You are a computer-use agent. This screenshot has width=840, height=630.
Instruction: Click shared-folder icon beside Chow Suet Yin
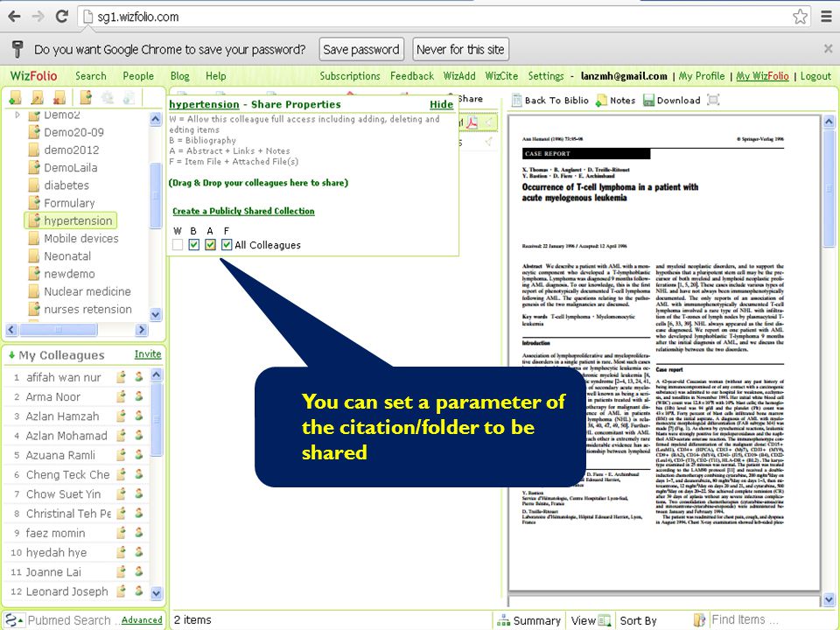coord(121,493)
